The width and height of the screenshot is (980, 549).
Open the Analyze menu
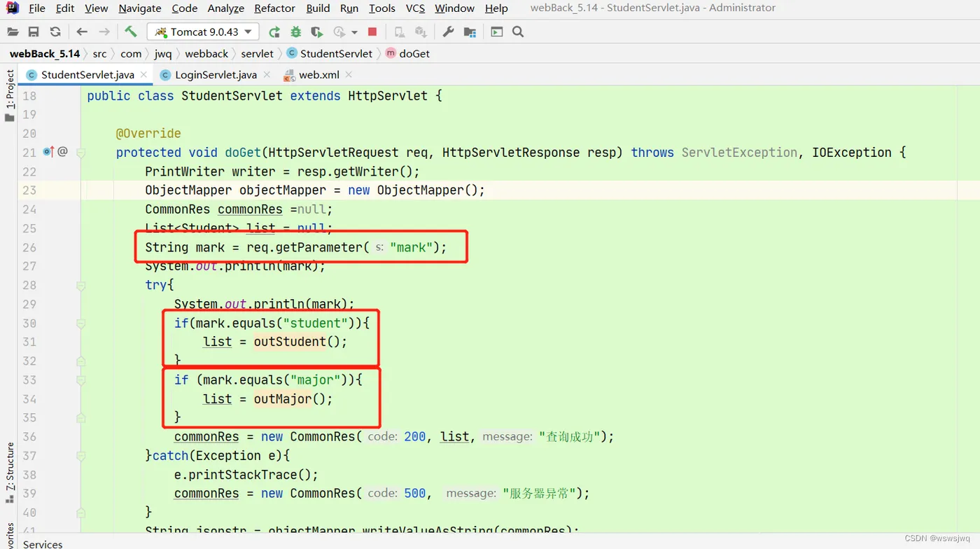click(226, 8)
